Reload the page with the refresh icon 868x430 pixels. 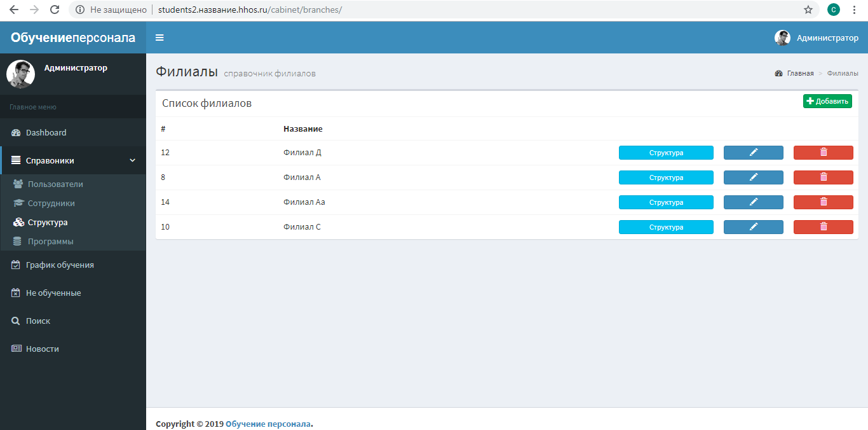[x=55, y=10]
